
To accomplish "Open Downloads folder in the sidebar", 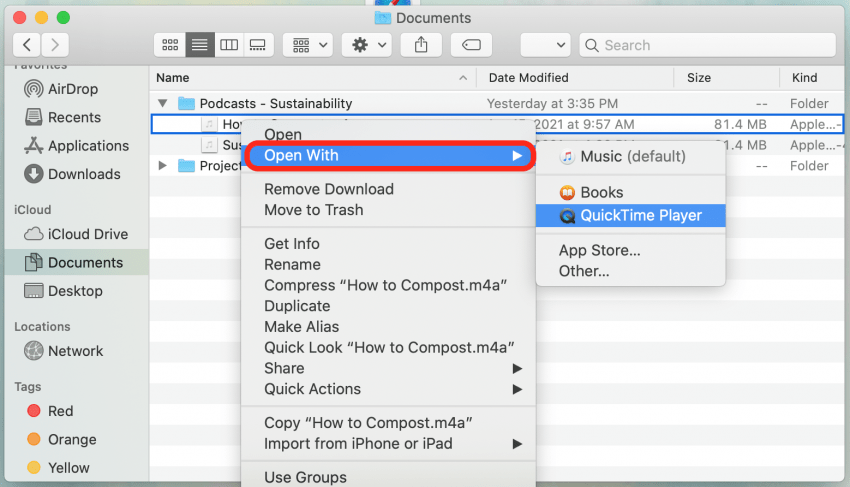I will pos(83,174).
